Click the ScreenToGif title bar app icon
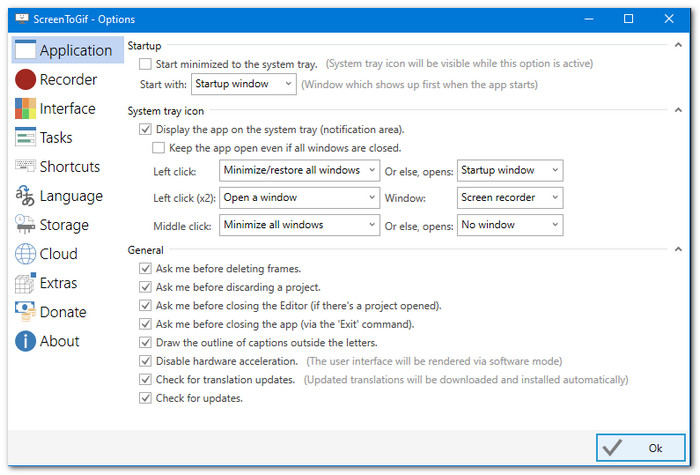Screen dimensions: 700x475 (22, 19)
